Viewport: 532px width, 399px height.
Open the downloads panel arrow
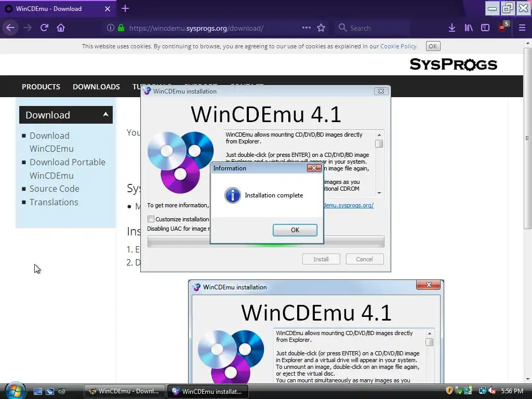click(452, 28)
